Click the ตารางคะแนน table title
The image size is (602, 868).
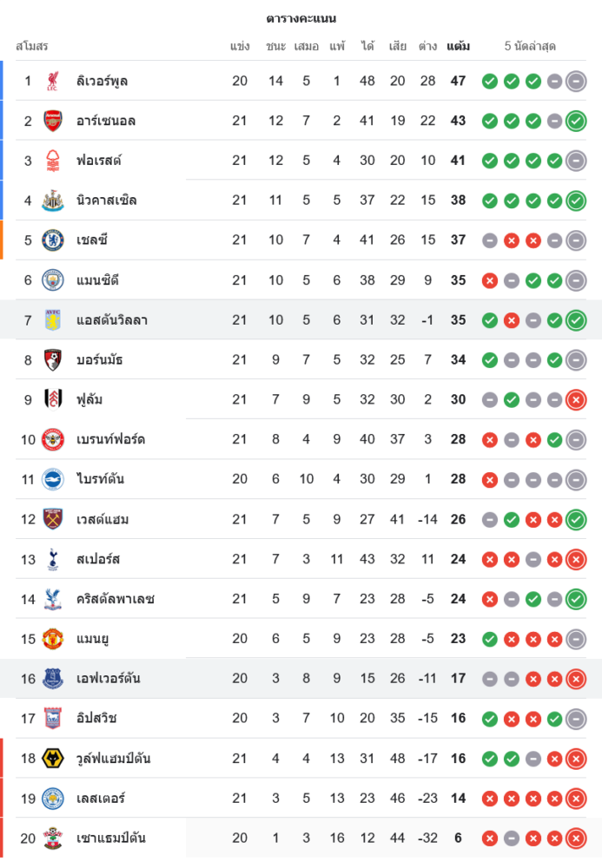click(x=301, y=18)
